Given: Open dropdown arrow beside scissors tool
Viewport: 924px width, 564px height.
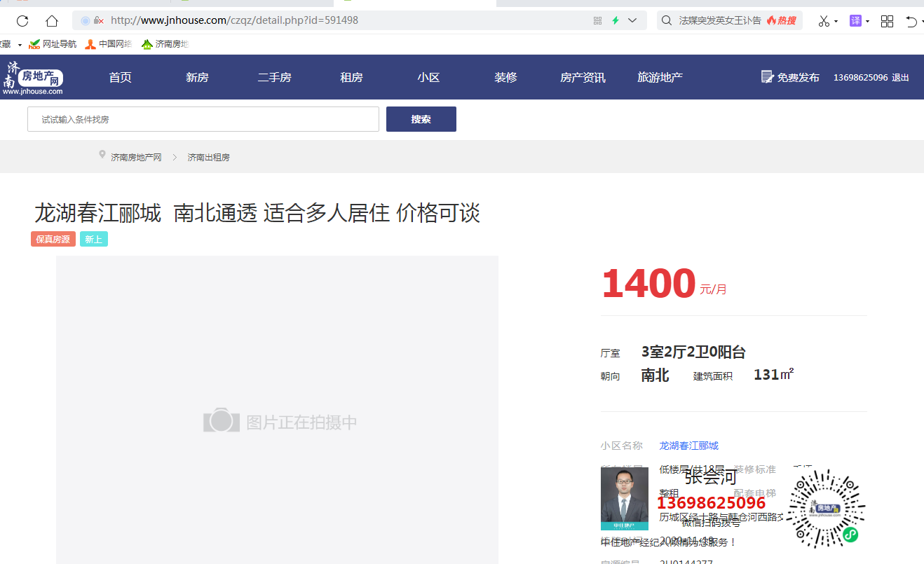Looking at the screenshot, I should (836, 22).
